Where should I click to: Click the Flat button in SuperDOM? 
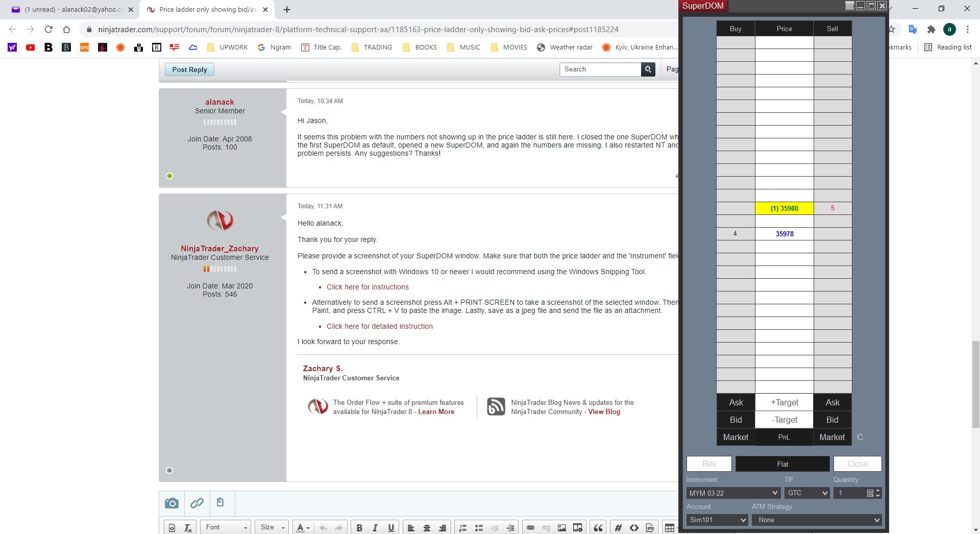point(782,464)
